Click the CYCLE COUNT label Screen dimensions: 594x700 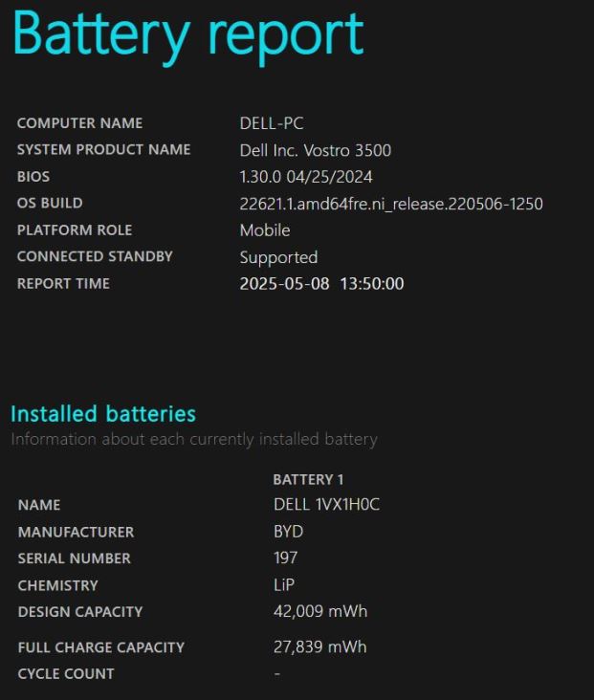[x=66, y=674]
